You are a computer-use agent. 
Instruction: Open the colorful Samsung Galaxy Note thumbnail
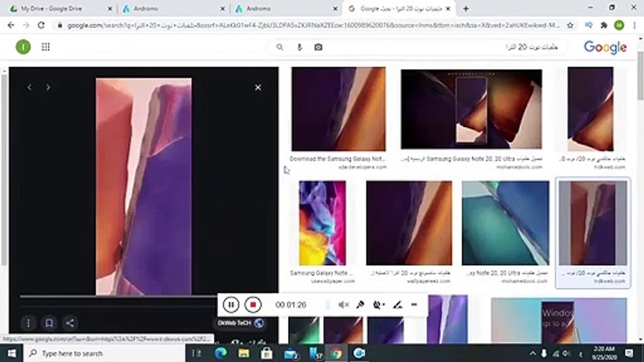(x=322, y=223)
